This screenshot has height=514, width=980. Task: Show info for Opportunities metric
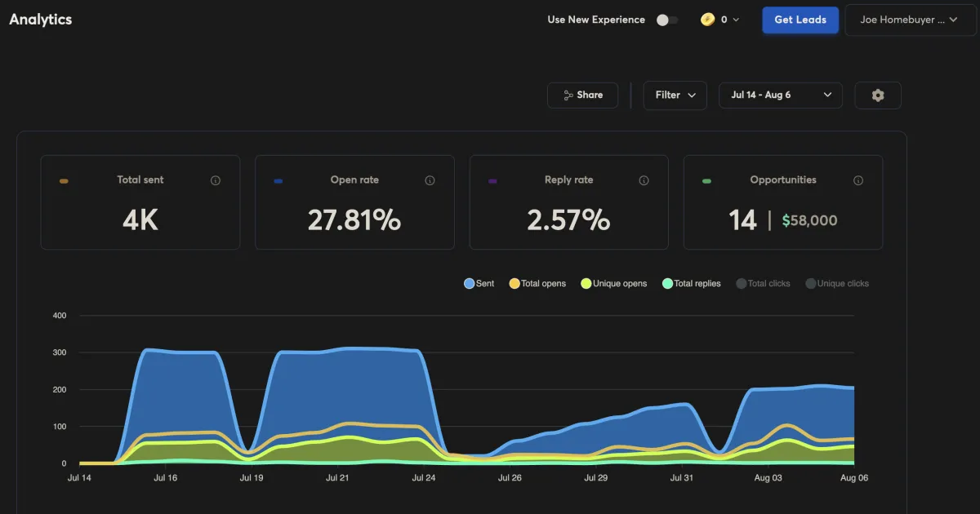tap(858, 180)
